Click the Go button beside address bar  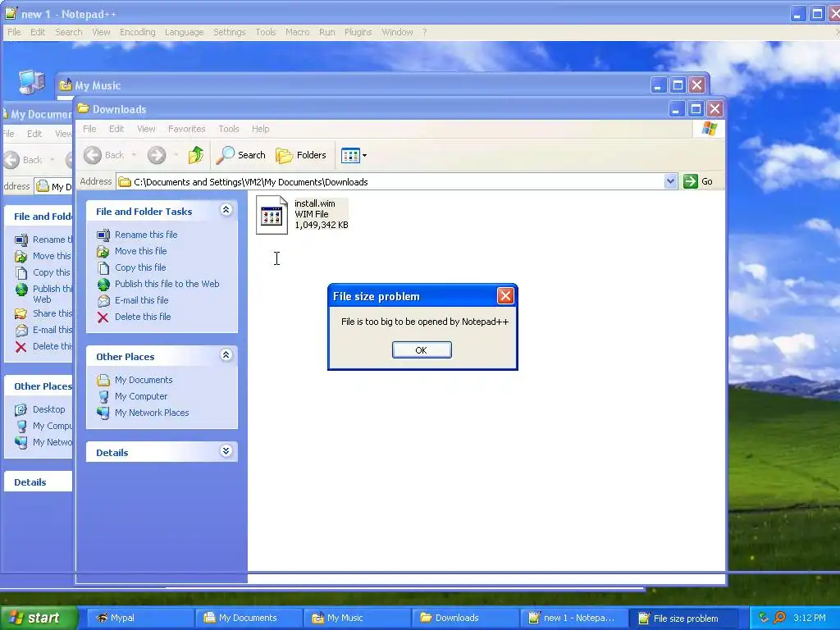coord(698,181)
